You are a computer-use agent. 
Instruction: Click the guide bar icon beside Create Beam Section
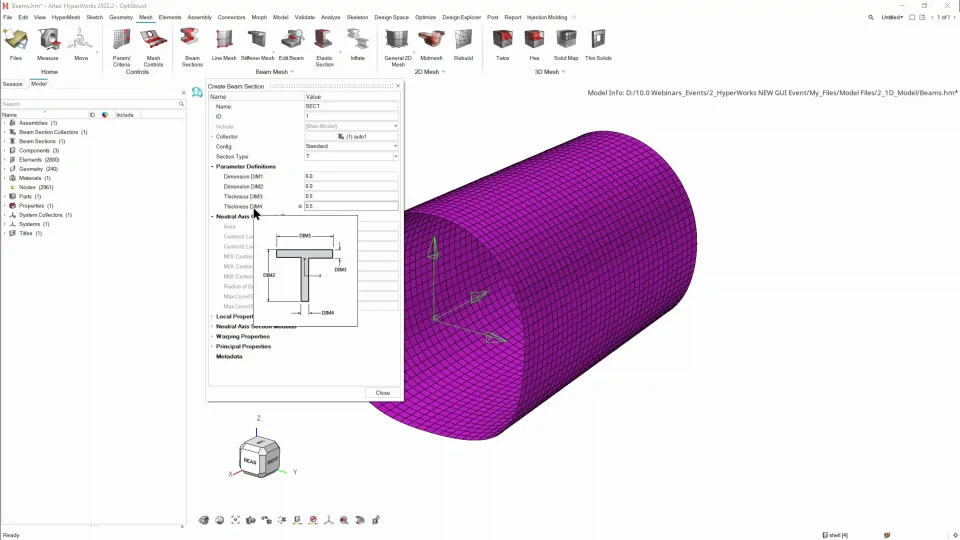click(197, 92)
